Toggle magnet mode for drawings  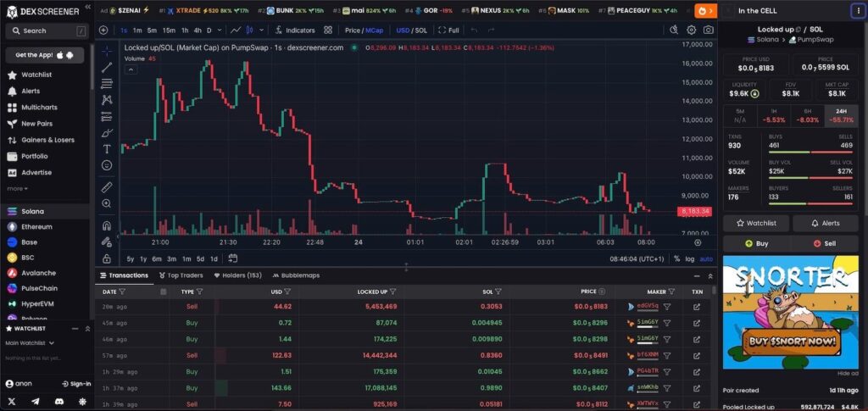point(107,225)
